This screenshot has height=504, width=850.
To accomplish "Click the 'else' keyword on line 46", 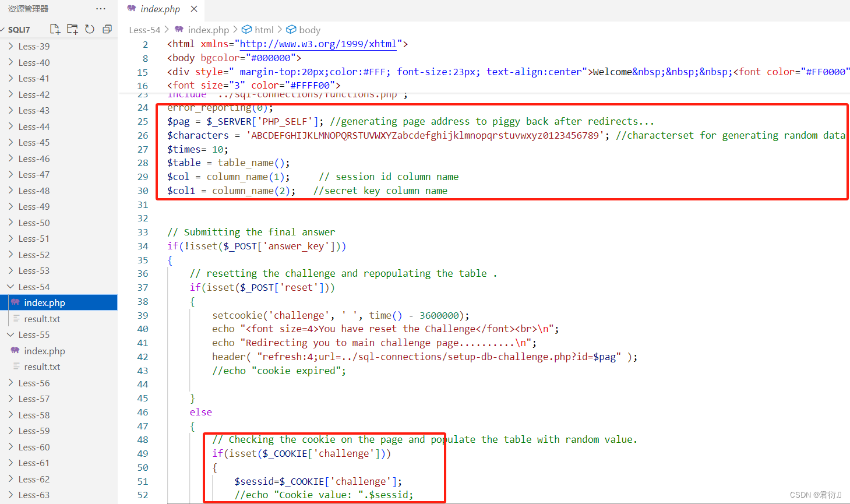I will coord(201,412).
